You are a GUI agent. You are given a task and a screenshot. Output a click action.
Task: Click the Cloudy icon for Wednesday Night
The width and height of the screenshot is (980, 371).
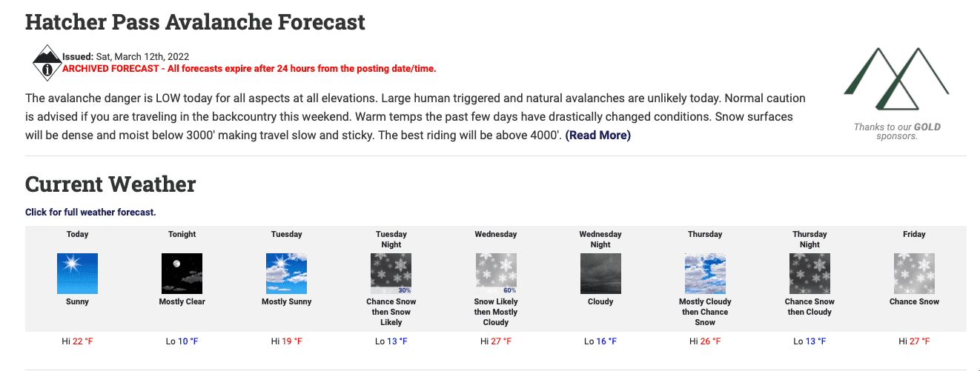[600, 273]
